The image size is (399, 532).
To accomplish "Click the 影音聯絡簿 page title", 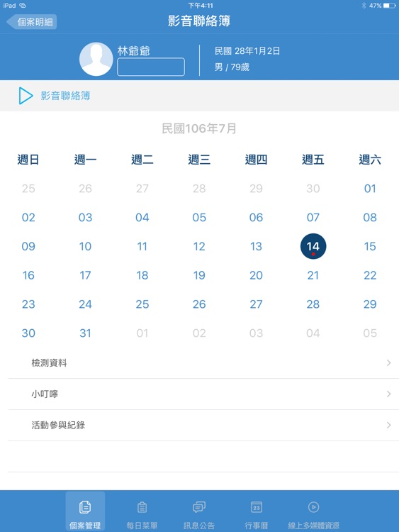I will [199, 21].
